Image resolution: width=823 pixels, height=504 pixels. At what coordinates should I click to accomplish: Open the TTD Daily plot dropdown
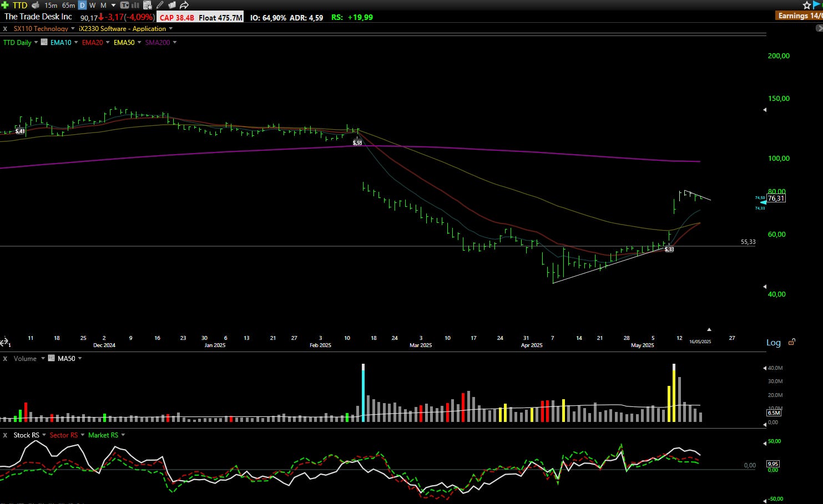[36, 43]
